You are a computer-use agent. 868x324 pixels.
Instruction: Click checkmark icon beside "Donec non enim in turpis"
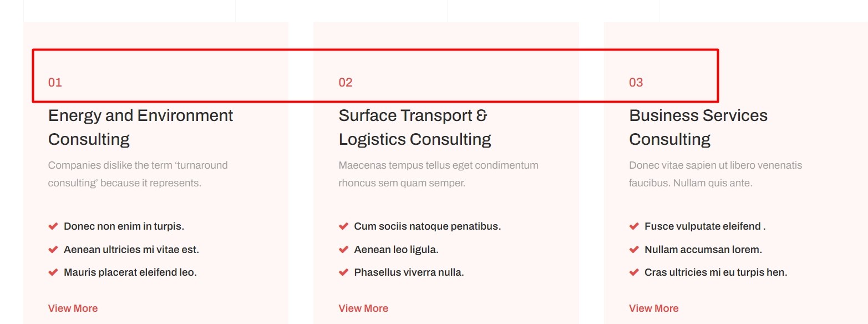coord(53,226)
